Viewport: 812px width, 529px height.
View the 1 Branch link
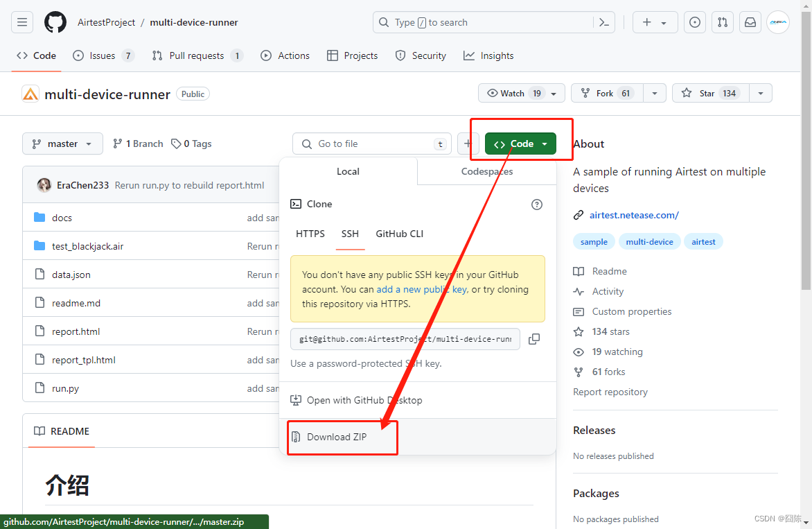click(138, 144)
